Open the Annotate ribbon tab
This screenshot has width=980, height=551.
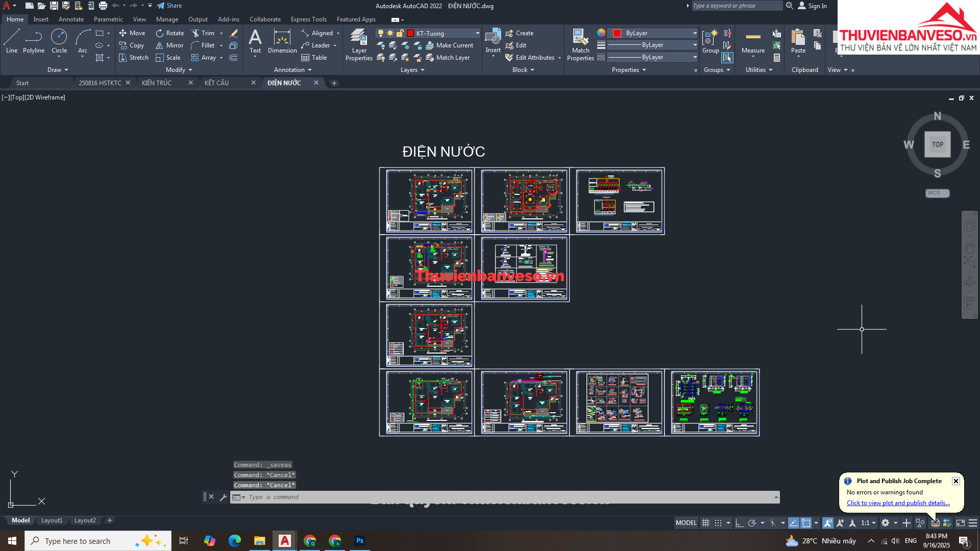[71, 19]
